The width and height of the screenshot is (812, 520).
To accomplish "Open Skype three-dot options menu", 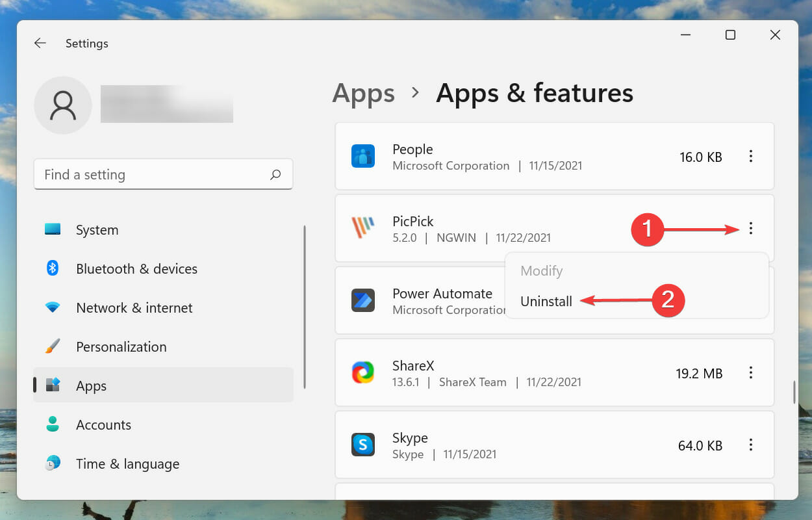I will pyautogui.click(x=751, y=445).
